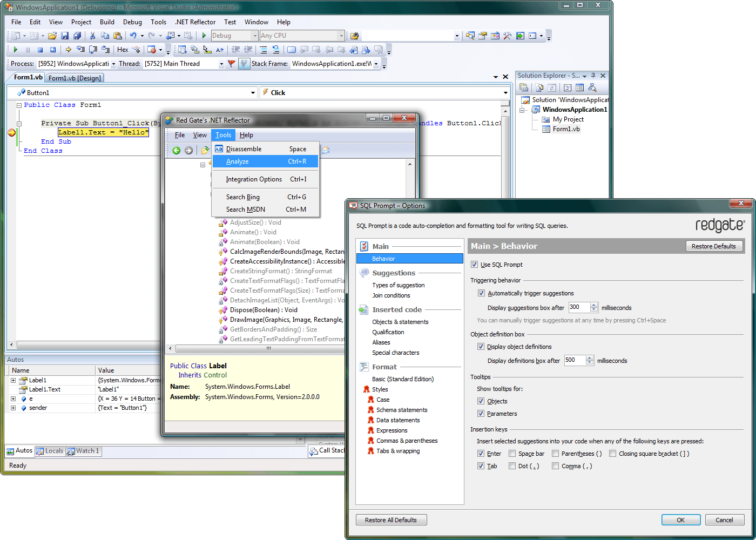Check the Space bar insertion key

(512, 454)
